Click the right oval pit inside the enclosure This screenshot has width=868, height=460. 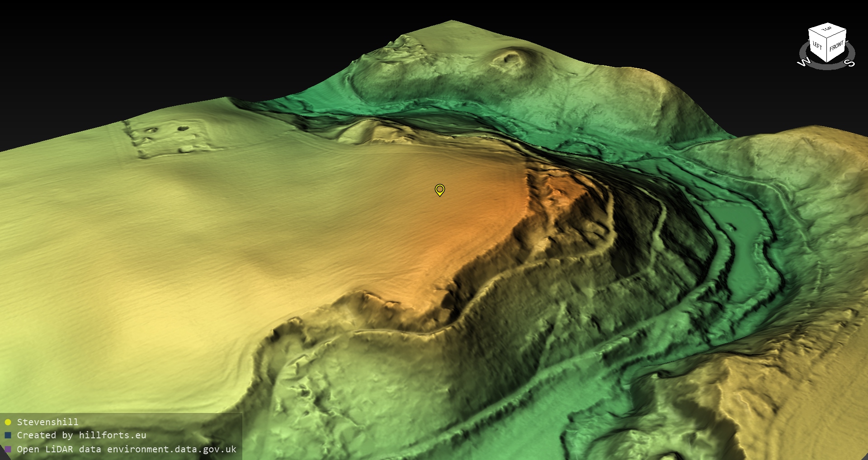pos(183,128)
